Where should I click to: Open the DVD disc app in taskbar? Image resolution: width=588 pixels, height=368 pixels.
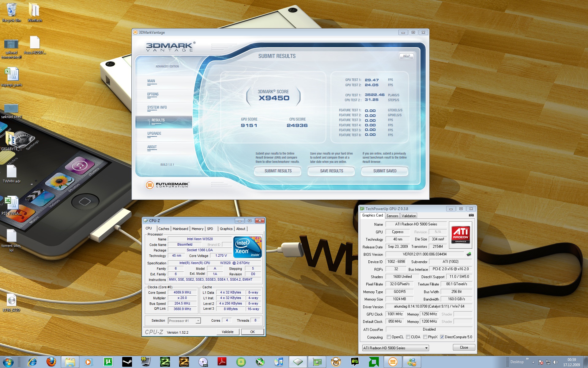203,362
